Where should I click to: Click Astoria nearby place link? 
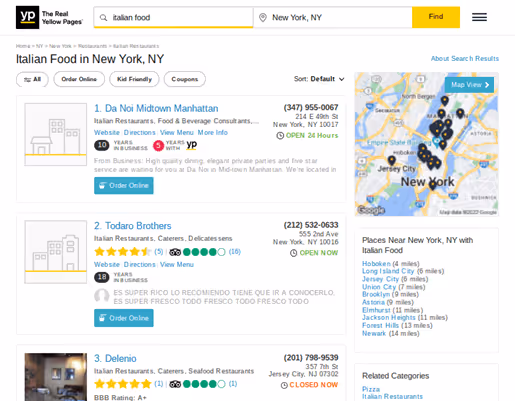coord(373,302)
